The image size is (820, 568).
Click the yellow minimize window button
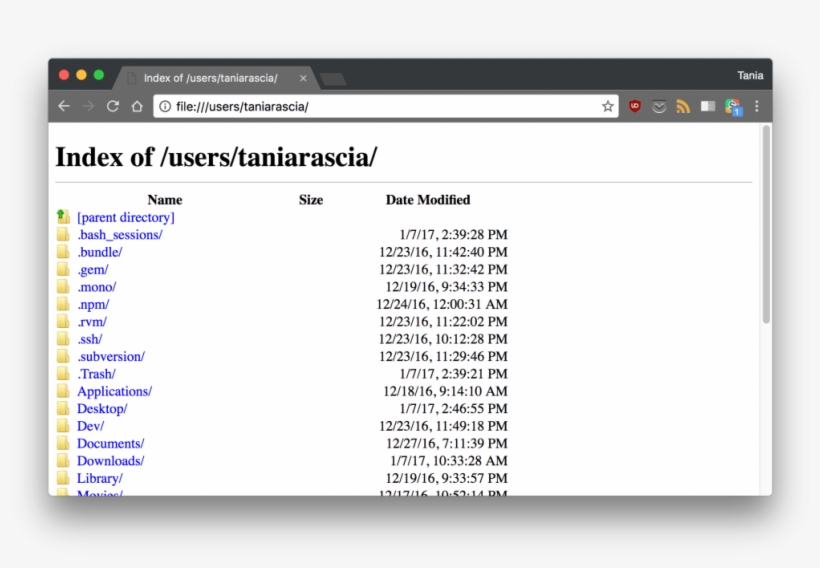pyautogui.click(x=81, y=75)
